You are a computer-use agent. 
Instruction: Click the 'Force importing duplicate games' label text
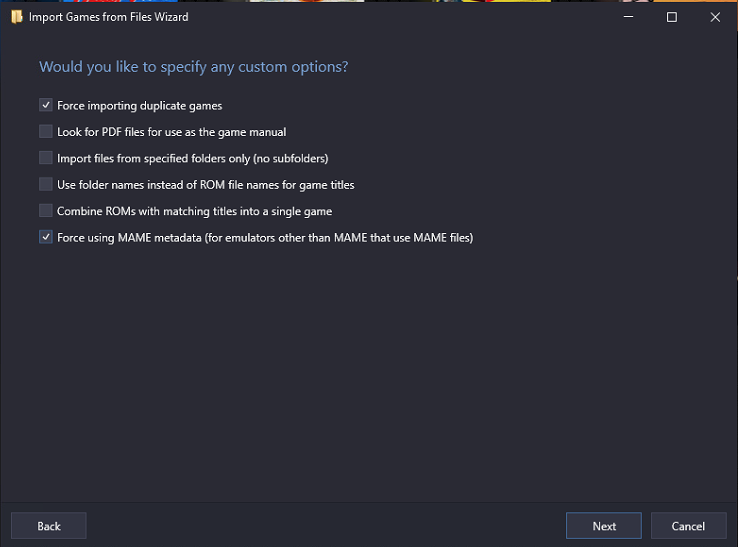tap(139, 106)
